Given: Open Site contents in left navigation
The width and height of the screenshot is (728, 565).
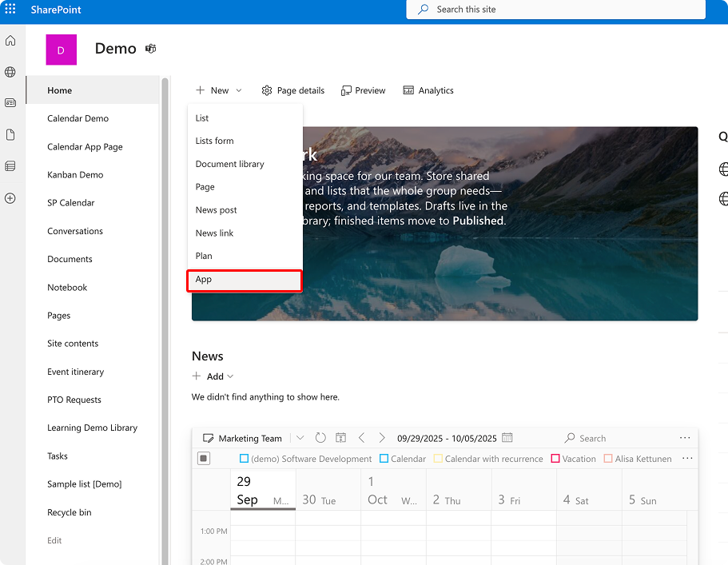Looking at the screenshot, I should (73, 344).
